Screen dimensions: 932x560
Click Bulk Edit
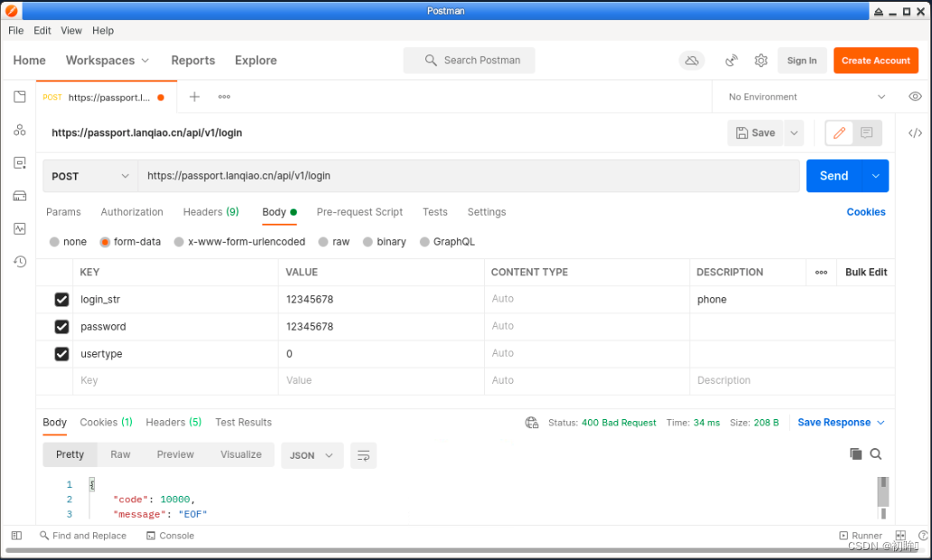(866, 272)
